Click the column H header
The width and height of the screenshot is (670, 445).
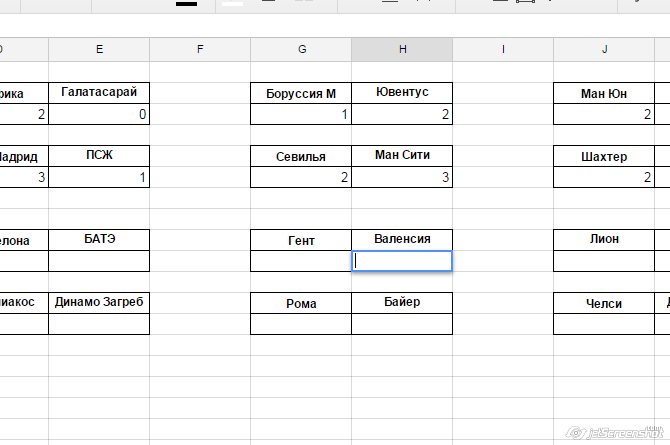pos(402,49)
